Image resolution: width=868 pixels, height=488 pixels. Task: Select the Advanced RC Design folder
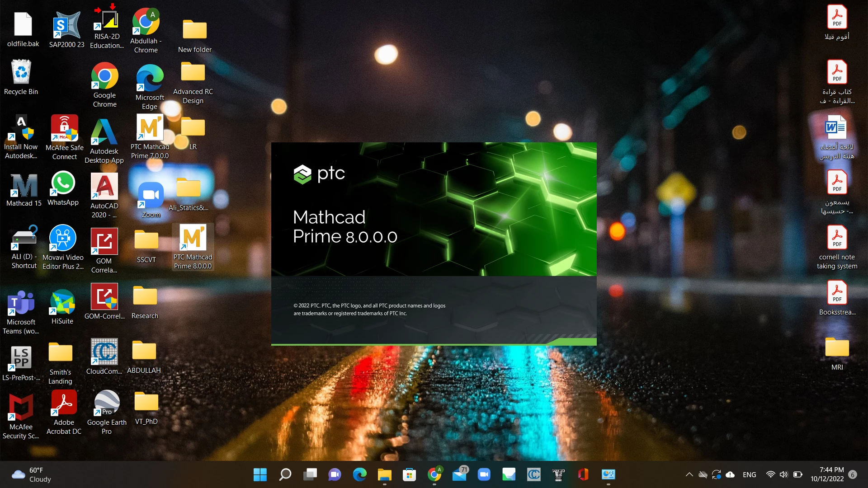pyautogui.click(x=193, y=72)
